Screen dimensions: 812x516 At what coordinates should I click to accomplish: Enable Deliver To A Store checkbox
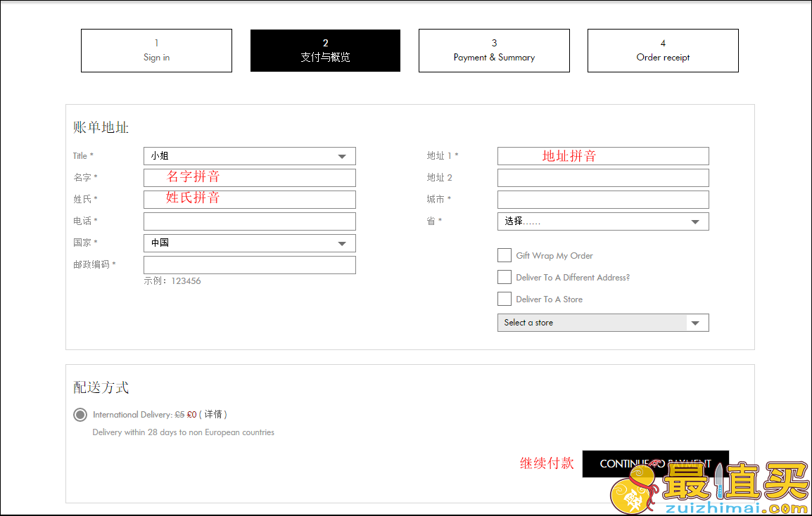(x=505, y=299)
